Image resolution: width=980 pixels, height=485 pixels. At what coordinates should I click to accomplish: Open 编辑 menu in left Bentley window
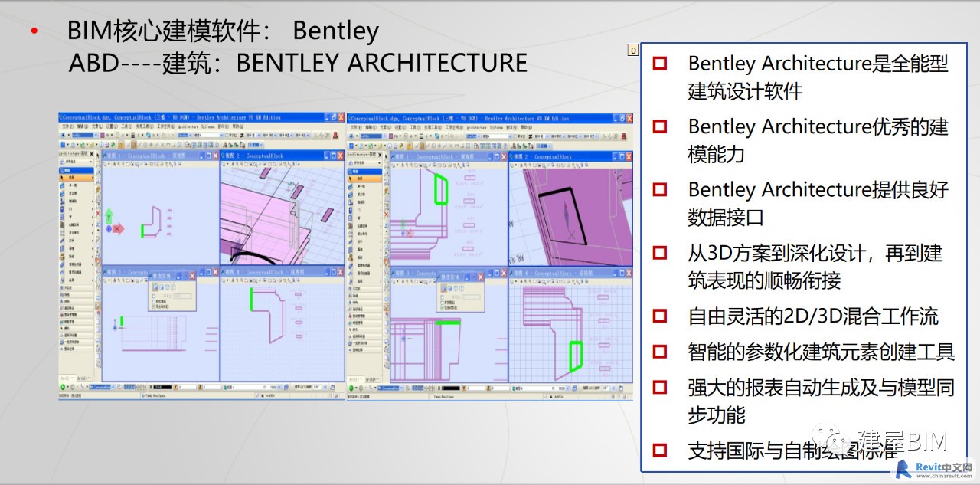point(81,126)
